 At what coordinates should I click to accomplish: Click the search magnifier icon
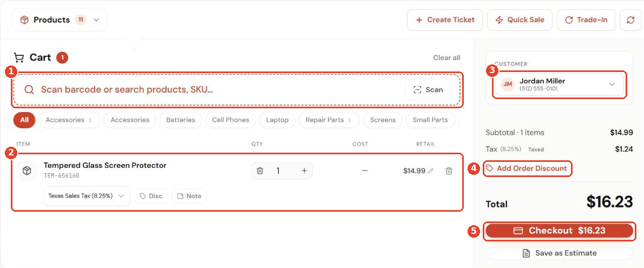coord(29,90)
